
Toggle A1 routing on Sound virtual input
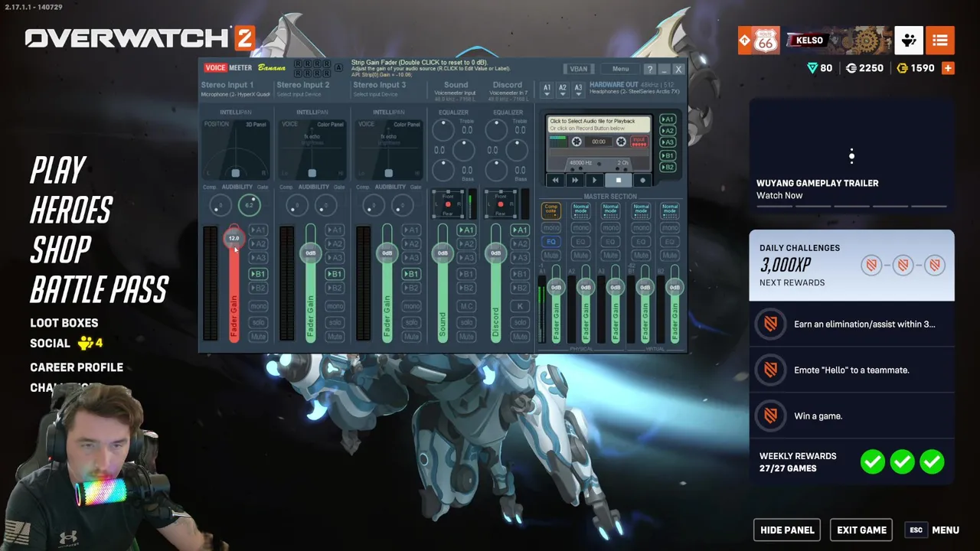pos(466,230)
